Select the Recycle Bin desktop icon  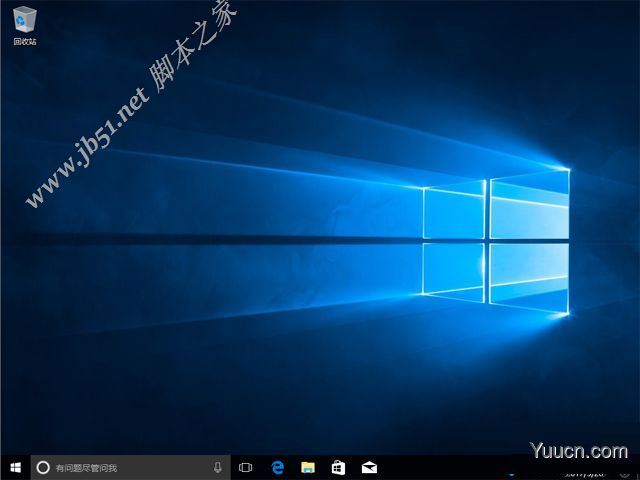(x=25, y=25)
